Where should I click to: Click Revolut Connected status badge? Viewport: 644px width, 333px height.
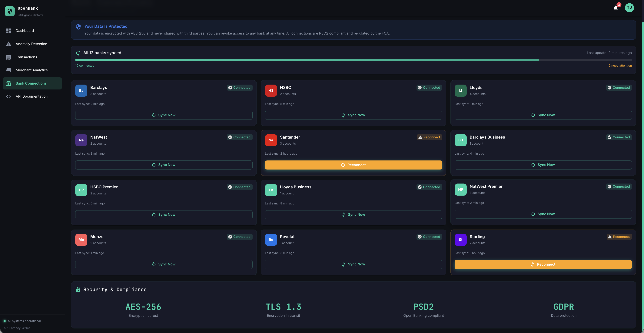(429, 237)
